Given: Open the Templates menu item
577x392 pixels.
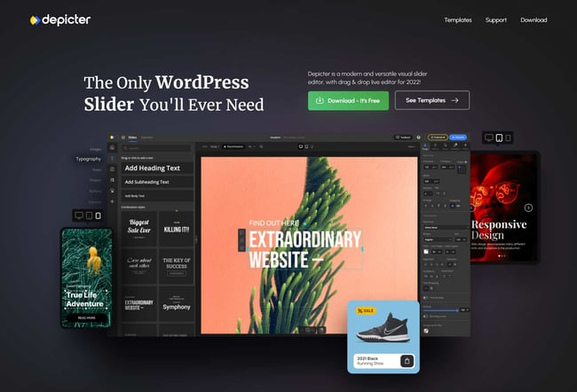Looking at the screenshot, I should coord(457,20).
